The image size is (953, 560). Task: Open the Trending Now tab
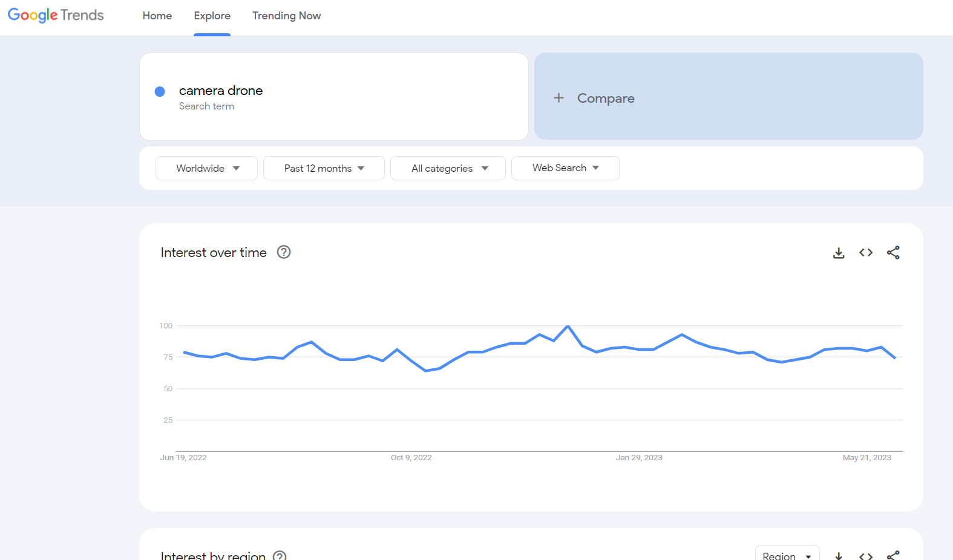[x=286, y=16]
